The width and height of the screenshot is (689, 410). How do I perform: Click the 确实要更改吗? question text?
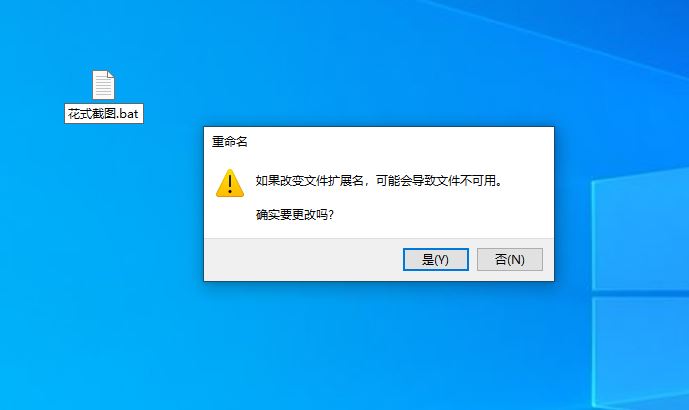[x=294, y=214]
